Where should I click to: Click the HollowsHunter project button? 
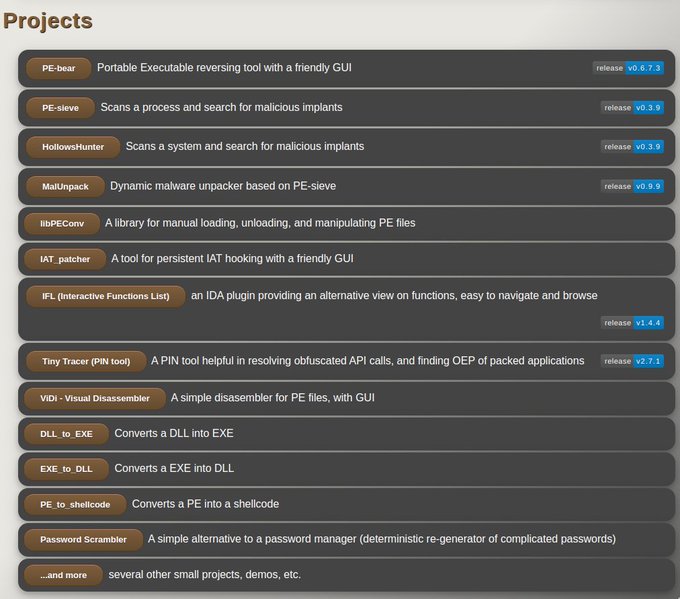pos(73,147)
